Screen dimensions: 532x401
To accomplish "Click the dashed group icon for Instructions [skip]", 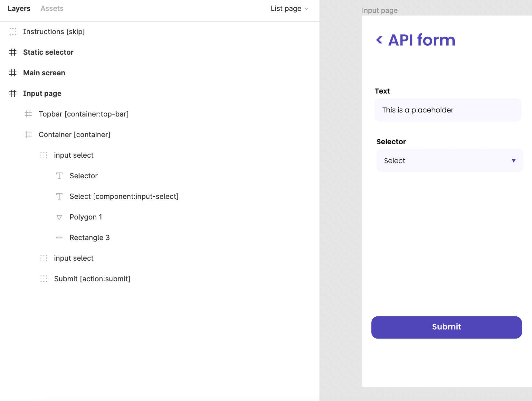I will [x=13, y=32].
